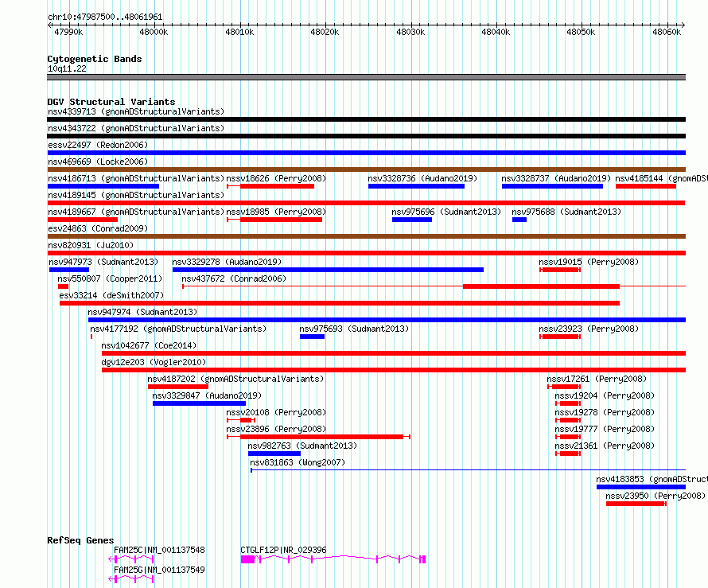
Task: Select nsv4189145 gnomAD variant label
Action: coord(136,195)
